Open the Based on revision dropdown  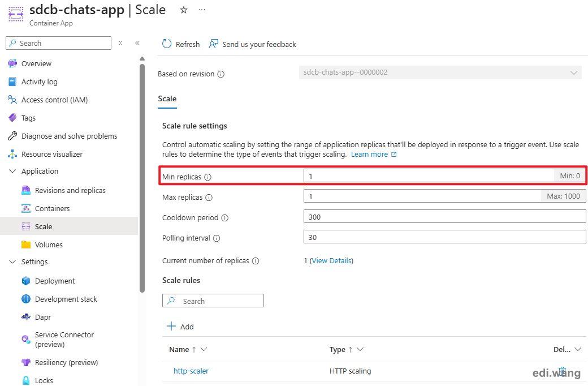[440, 72]
